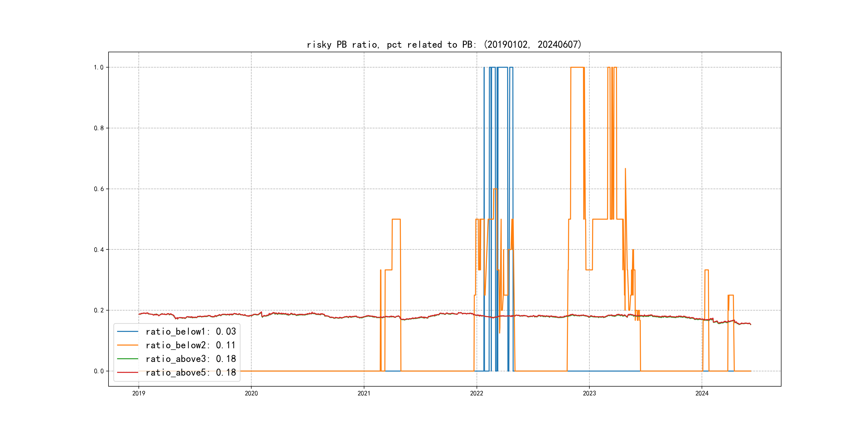Select the 'ratio_below2: 0.11' legend label
The image size is (868, 434).
(x=191, y=345)
